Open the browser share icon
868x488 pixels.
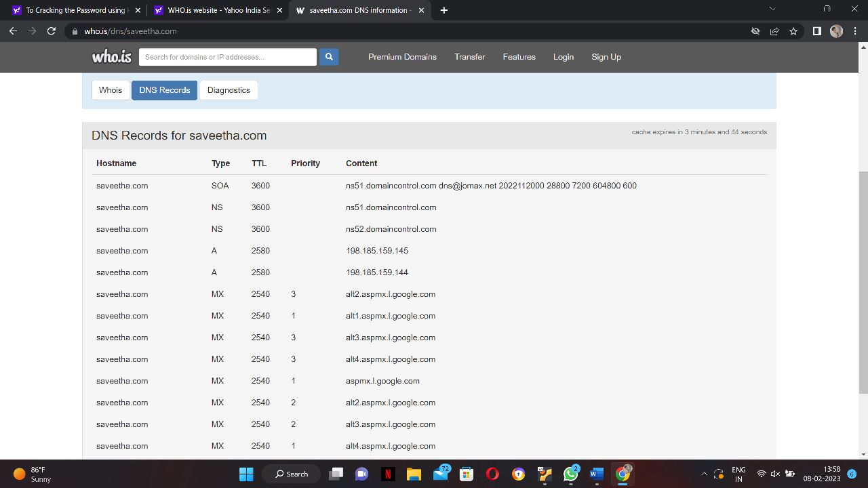tap(774, 30)
